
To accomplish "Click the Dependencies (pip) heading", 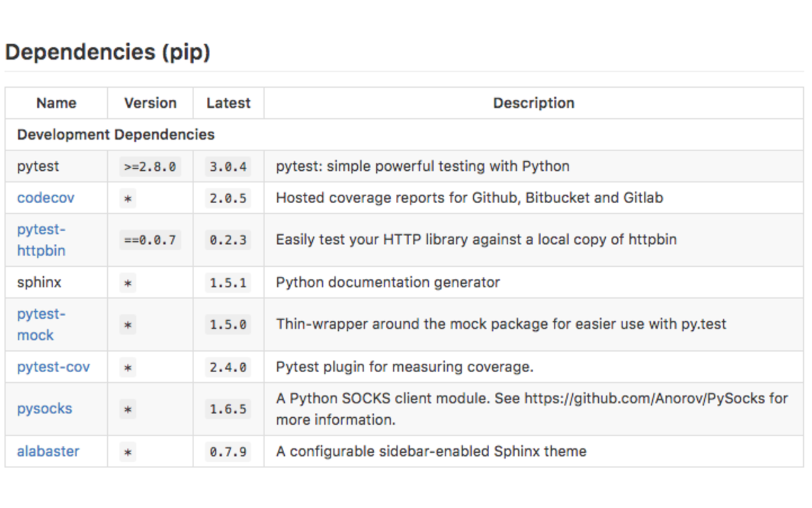I will [x=107, y=51].
